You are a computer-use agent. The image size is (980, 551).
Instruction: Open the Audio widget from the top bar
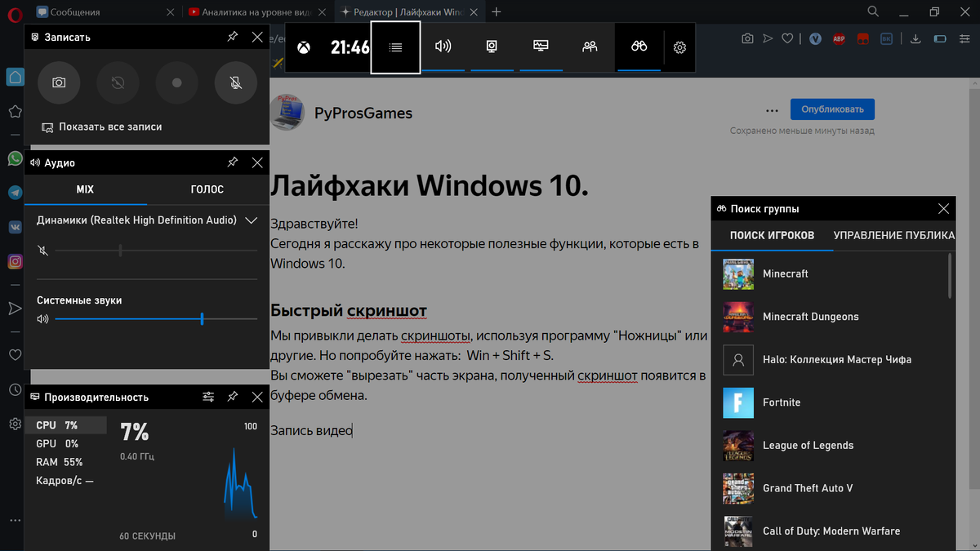coord(443,47)
